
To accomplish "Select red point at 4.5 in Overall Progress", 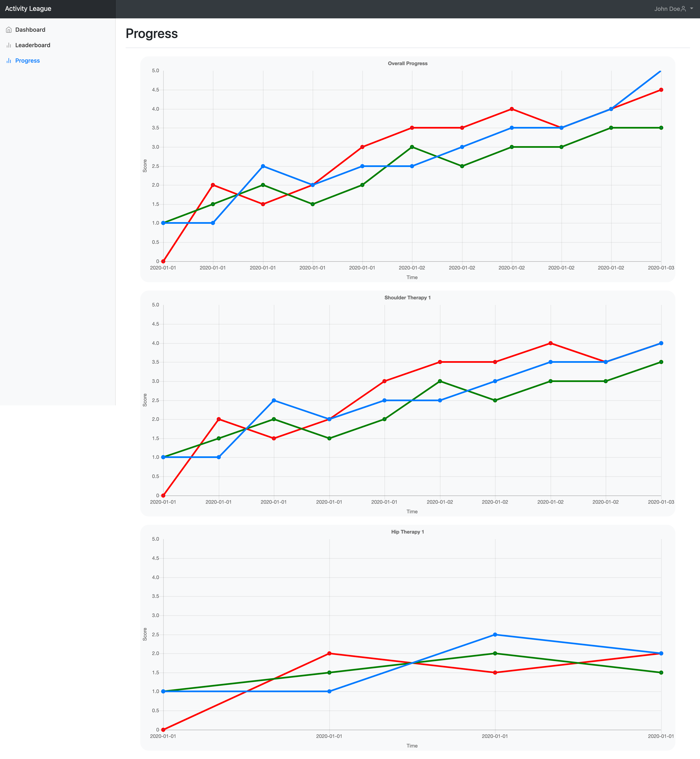I will point(661,90).
